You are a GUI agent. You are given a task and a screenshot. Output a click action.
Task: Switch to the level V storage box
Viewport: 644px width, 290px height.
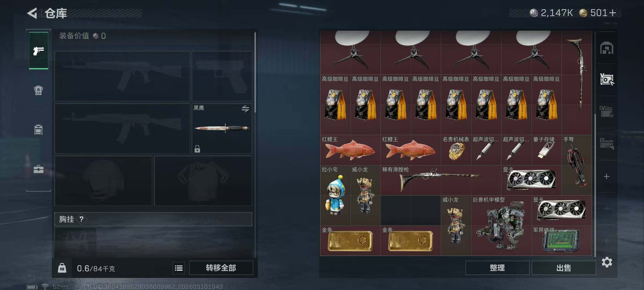pyautogui.click(x=607, y=79)
